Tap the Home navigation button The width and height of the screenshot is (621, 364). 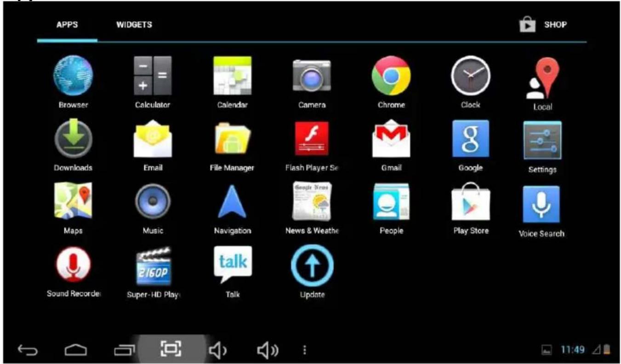coord(76,350)
